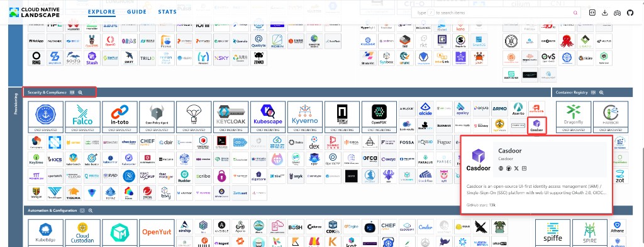Zoom into Security & Compliance category
Viewport: 644px width, 247px height.
pos(80,93)
